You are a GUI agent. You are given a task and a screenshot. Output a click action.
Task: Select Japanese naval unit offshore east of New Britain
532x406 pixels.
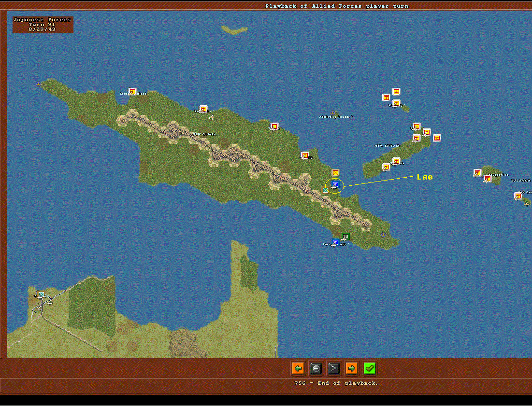pyautogui.click(x=437, y=138)
